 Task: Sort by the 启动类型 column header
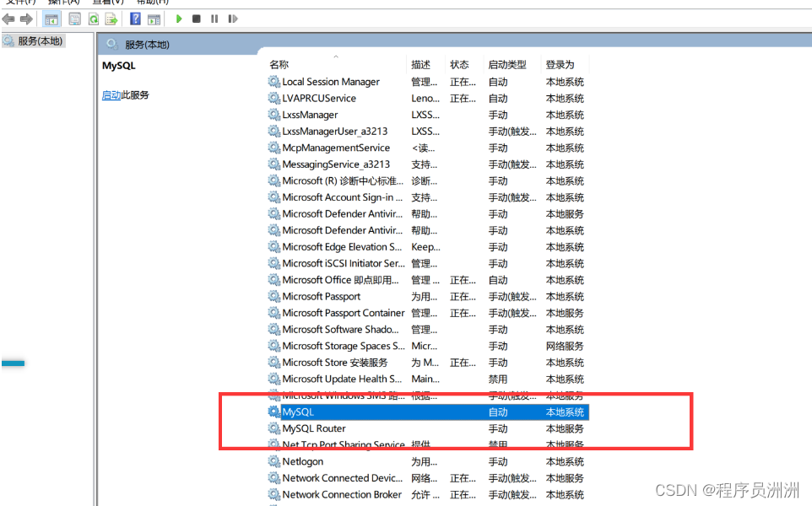coord(507,65)
